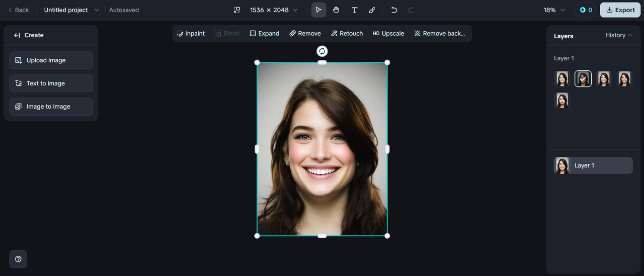644x276 pixels.
Task: Select the Text tool
Action: [x=354, y=10]
